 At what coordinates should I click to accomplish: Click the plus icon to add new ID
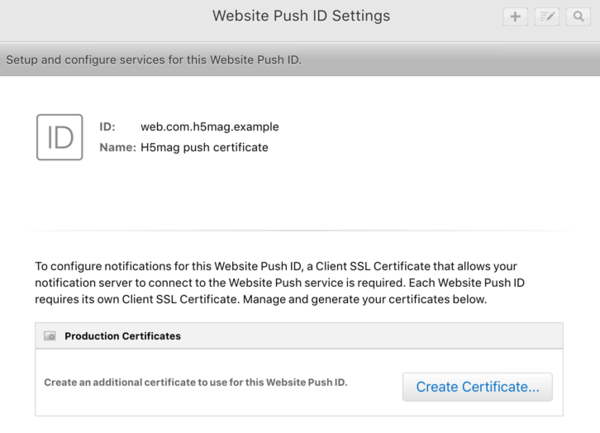coord(515,17)
